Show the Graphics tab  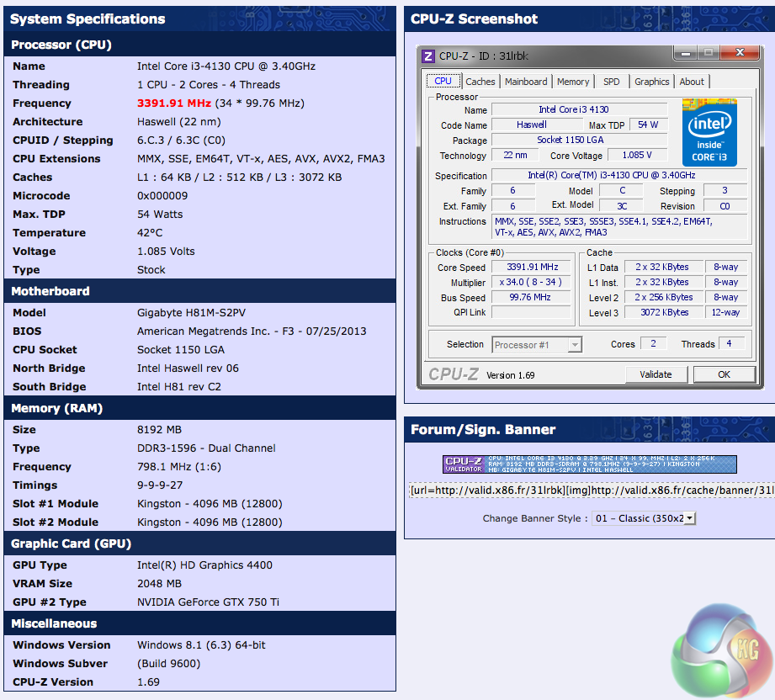coord(652,82)
